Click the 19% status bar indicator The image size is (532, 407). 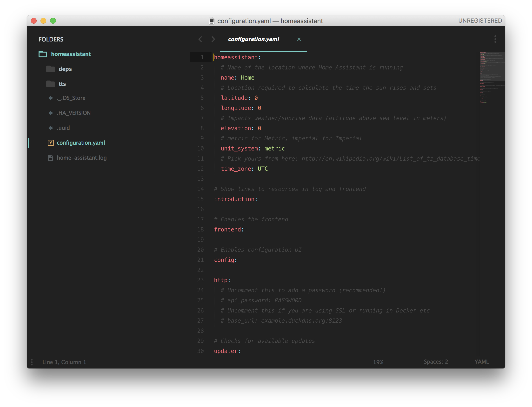[378, 362]
